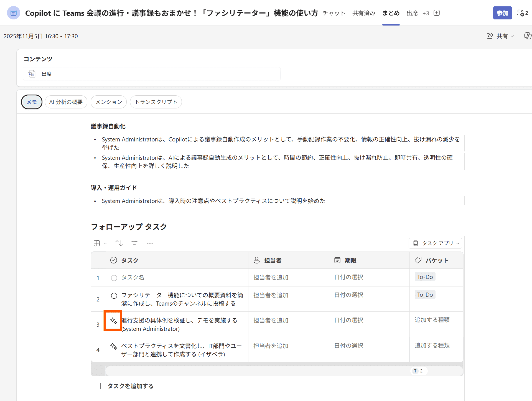Image resolution: width=532 pixels, height=401 pixels.
Task: Open more options ellipsis in task toolbar
Action: coord(150,243)
